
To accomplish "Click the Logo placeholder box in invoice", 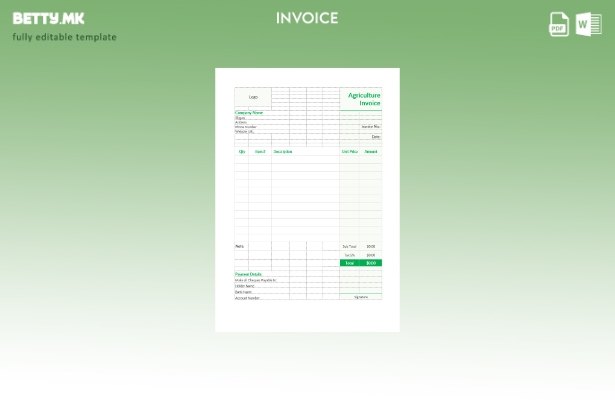I will (x=253, y=97).
